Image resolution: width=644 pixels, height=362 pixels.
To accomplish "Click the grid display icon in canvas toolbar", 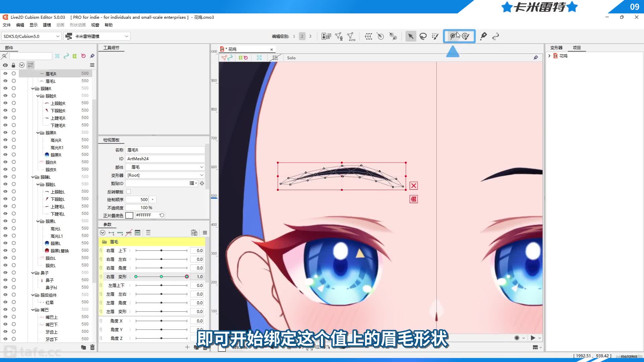I will [275, 58].
